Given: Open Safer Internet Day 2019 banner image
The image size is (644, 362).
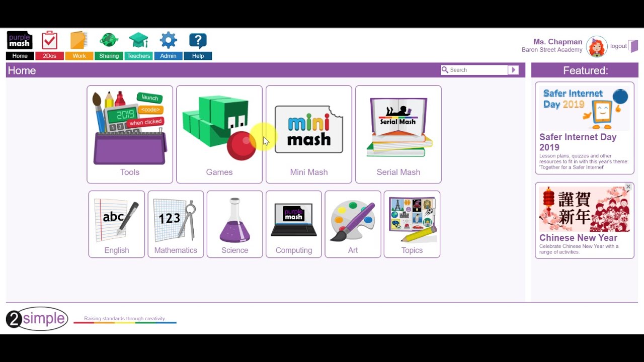Looking at the screenshot, I should [585, 108].
